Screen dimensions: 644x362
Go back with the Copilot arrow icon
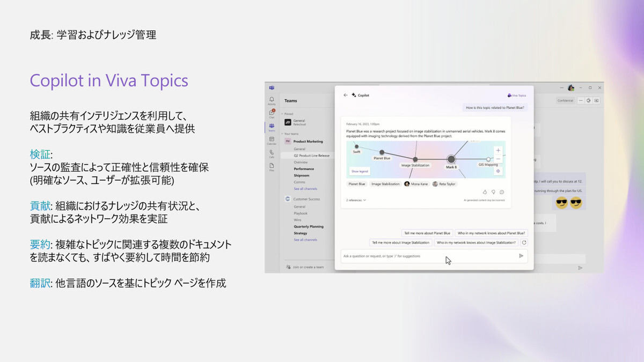[345, 95]
